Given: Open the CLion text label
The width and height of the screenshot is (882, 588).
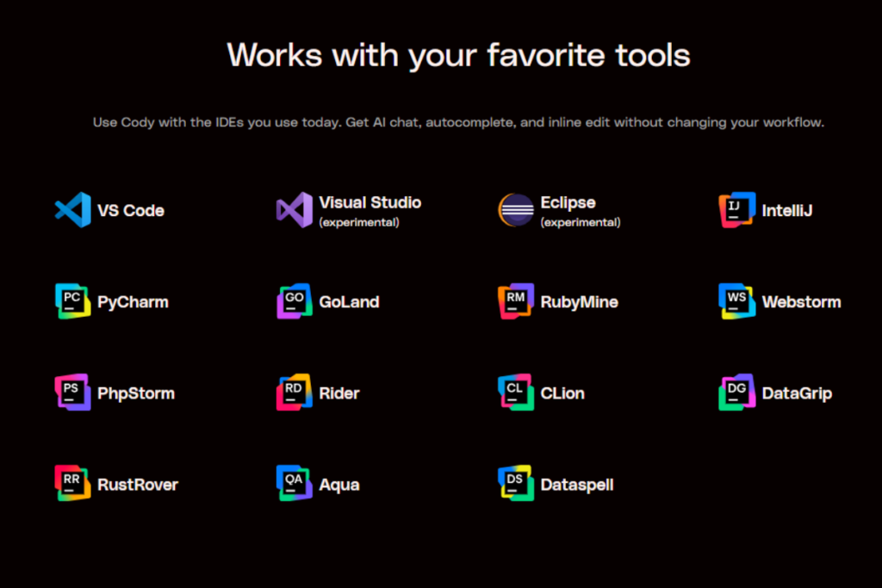Looking at the screenshot, I should pyautogui.click(x=562, y=393).
